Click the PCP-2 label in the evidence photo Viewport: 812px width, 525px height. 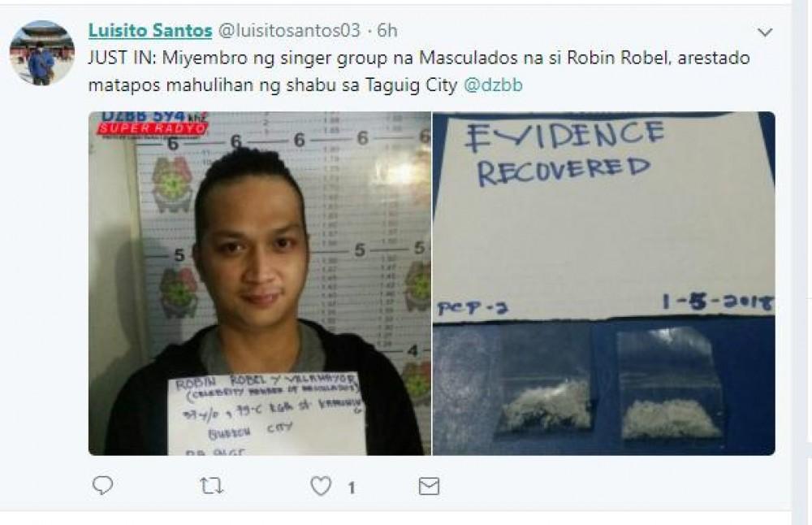[x=473, y=308]
